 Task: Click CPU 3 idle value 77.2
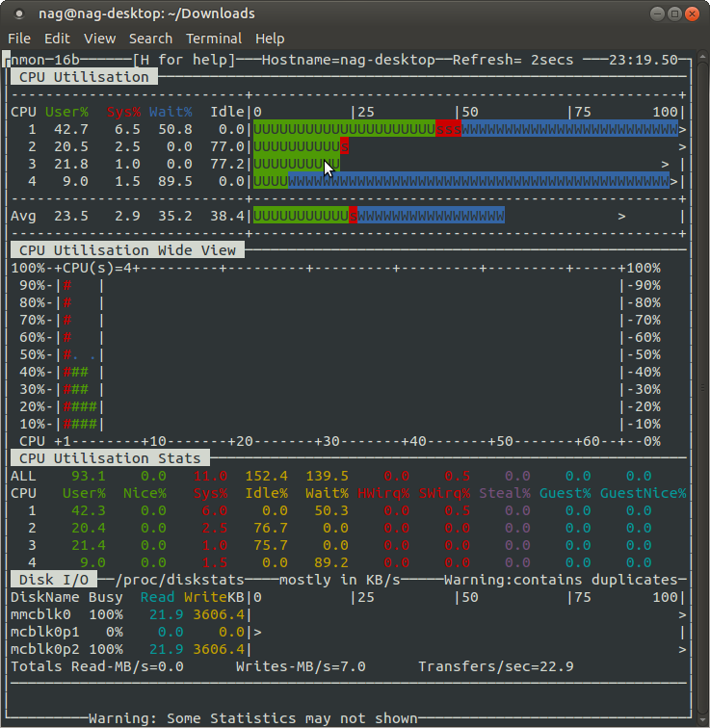tap(227, 164)
